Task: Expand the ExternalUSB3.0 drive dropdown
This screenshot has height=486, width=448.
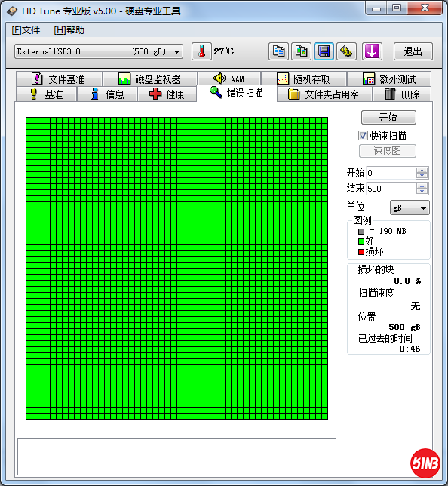Action: tap(176, 51)
